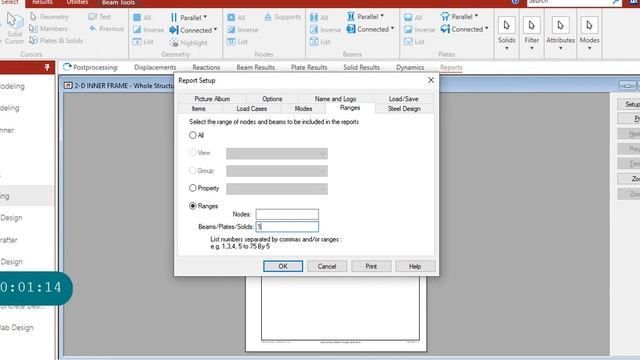
Task: Select All in Geometry group
Action: 142,18
